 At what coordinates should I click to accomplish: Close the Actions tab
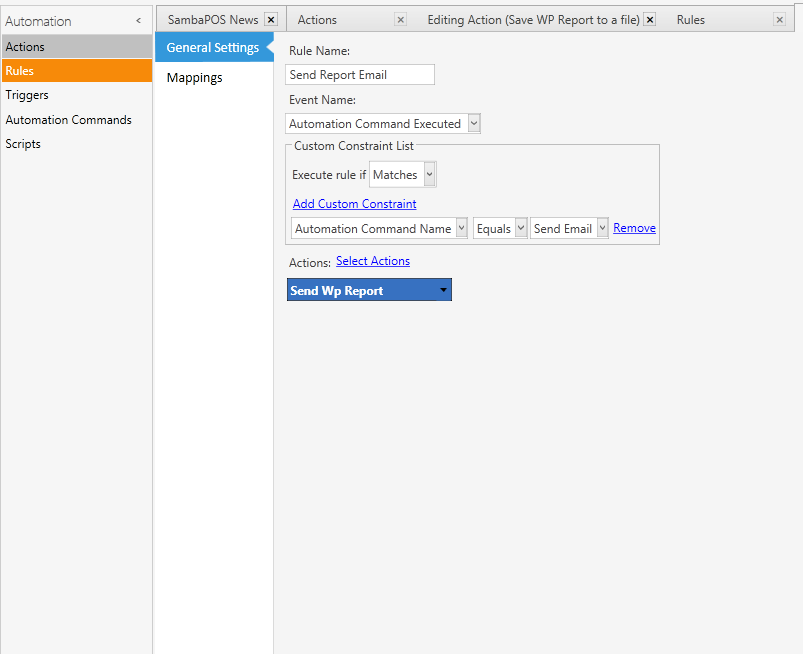click(401, 20)
